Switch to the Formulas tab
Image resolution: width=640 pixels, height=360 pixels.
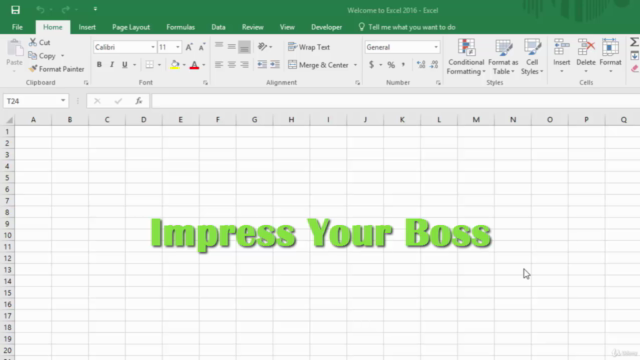point(180,27)
